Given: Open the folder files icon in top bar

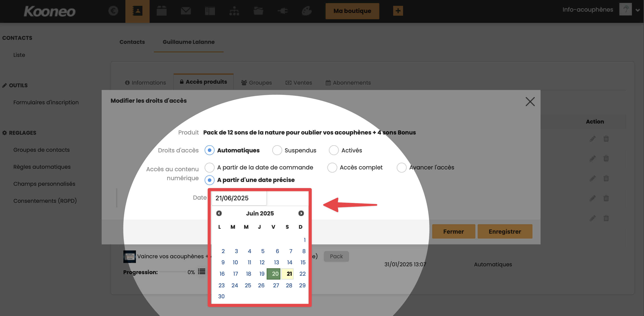Looking at the screenshot, I should (258, 11).
